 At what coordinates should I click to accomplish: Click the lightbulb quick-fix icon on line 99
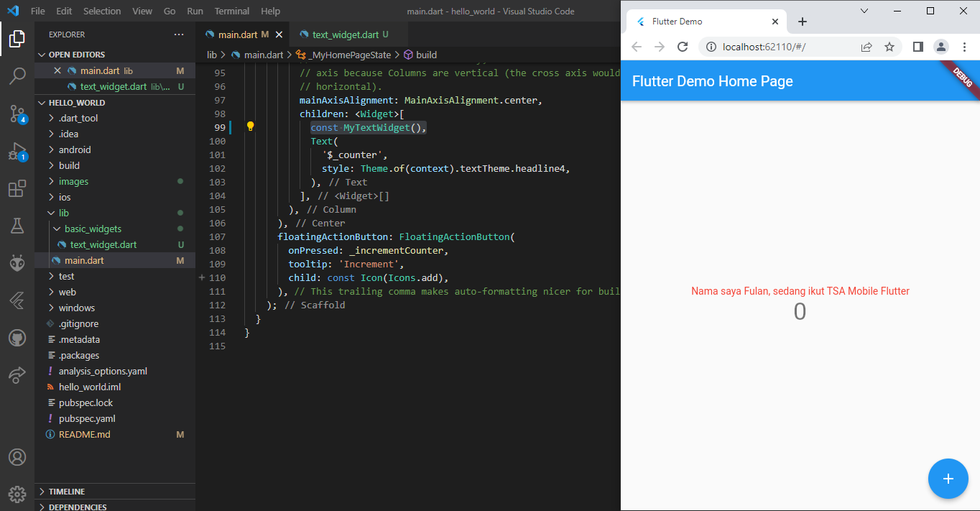pos(250,127)
